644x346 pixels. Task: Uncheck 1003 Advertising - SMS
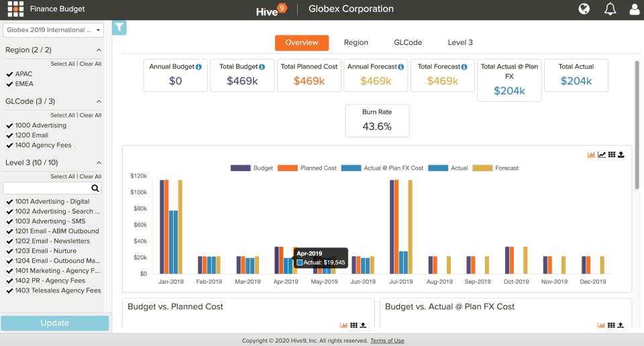coord(9,221)
